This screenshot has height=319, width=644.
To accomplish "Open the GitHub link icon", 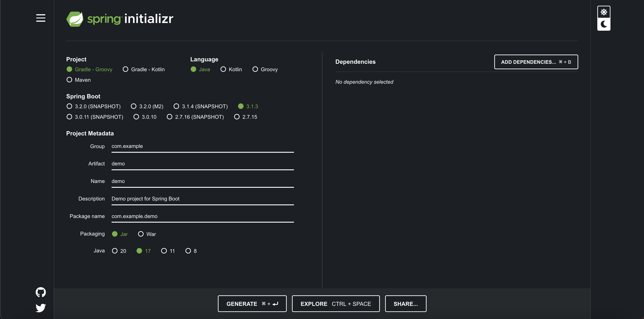I will [41, 292].
